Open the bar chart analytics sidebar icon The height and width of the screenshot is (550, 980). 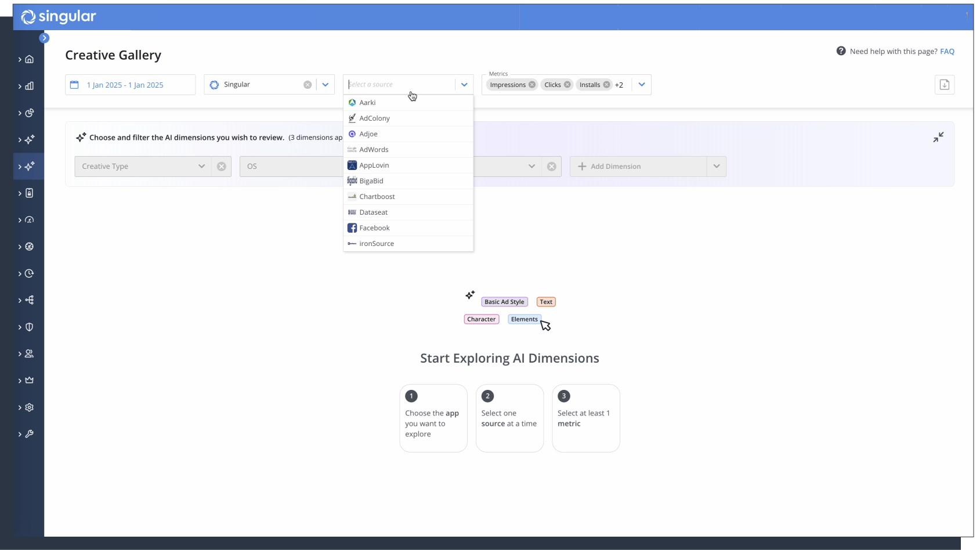tap(30, 86)
